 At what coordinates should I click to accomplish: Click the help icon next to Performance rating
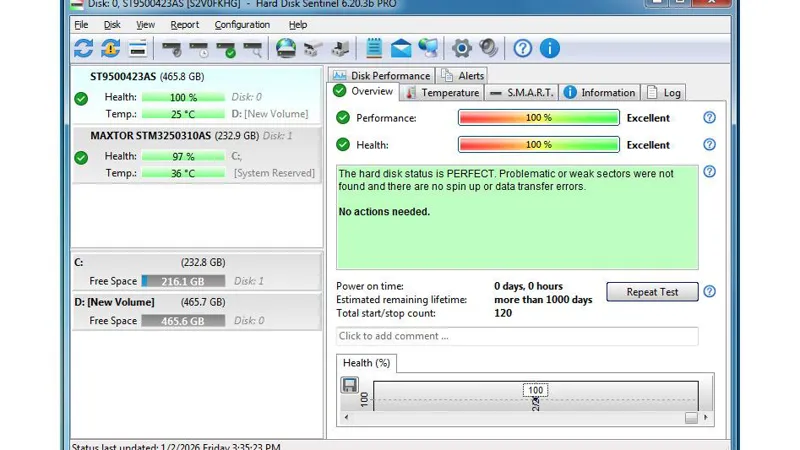click(709, 118)
